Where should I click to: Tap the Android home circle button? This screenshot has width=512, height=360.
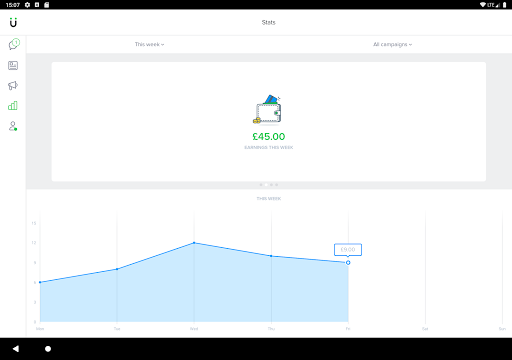(48, 349)
